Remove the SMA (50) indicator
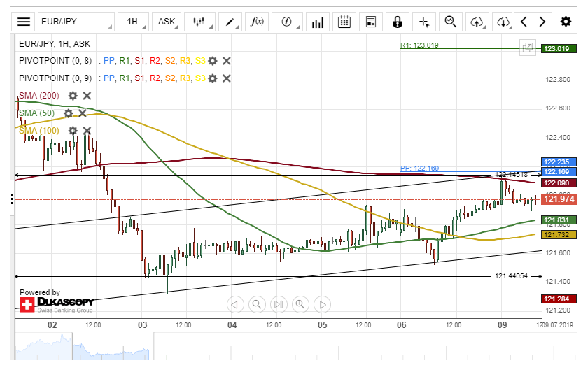Viewport: 588px width, 365px height. [x=83, y=113]
